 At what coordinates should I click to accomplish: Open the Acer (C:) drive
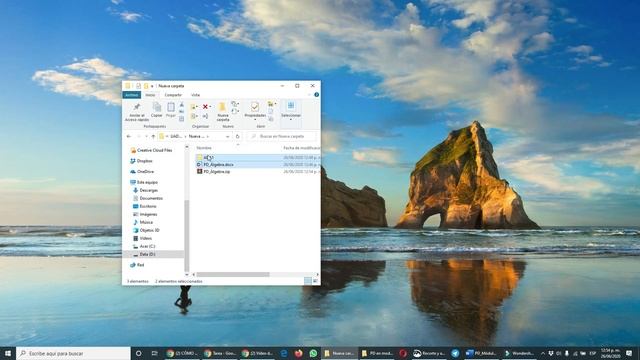coord(144,246)
